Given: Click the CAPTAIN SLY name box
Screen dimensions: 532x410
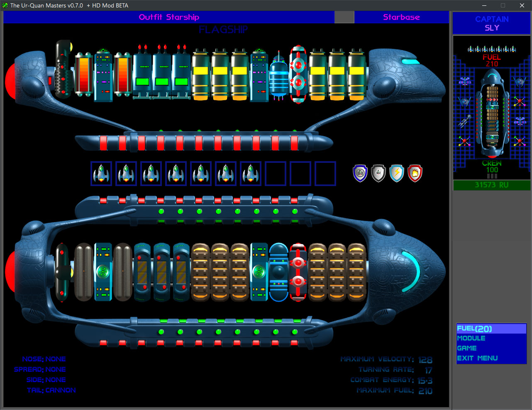Looking at the screenshot, I should point(492,23).
